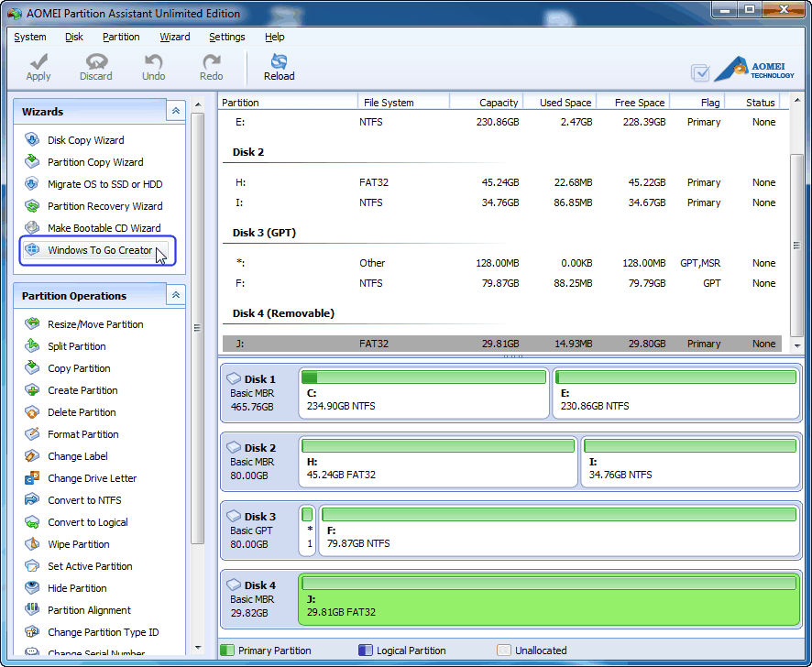812x667 pixels.
Task: Click left sidebar scrollbar down arrow
Action: (x=197, y=648)
